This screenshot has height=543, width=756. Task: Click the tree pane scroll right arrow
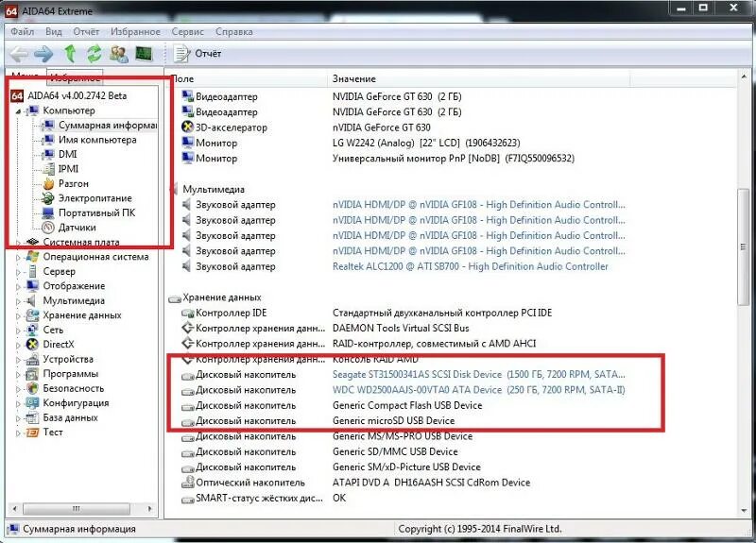[x=149, y=509]
